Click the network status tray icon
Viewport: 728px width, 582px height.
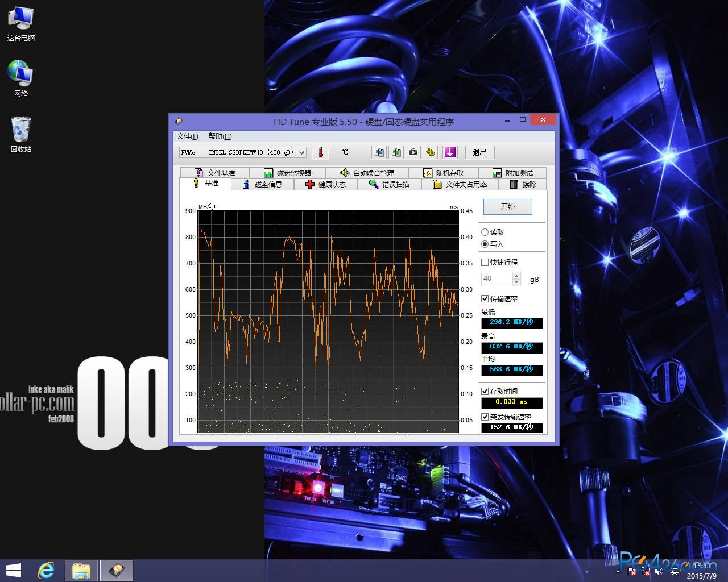point(646,571)
